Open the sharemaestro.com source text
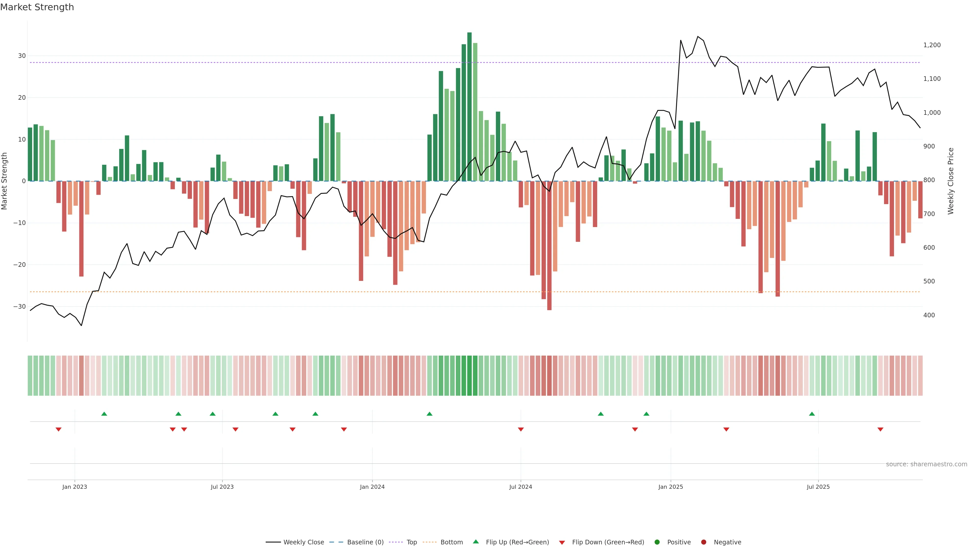The image size is (980, 551). click(x=926, y=464)
